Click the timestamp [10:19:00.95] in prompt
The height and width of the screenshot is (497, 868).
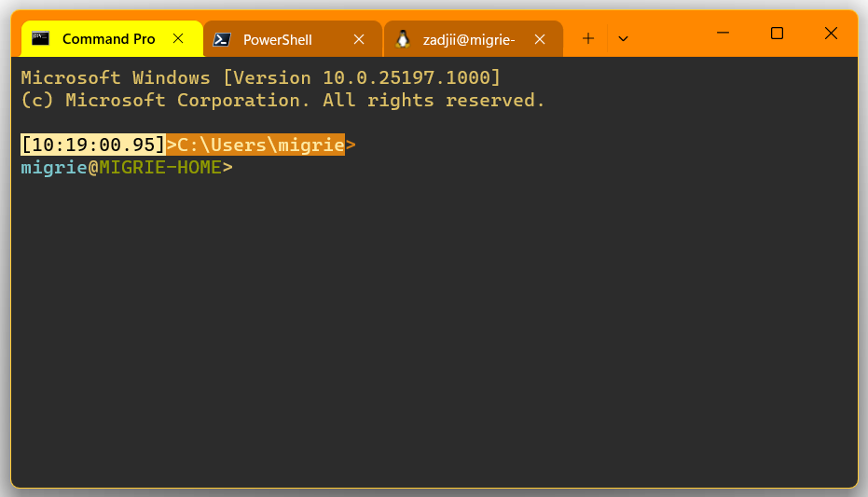click(x=93, y=145)
